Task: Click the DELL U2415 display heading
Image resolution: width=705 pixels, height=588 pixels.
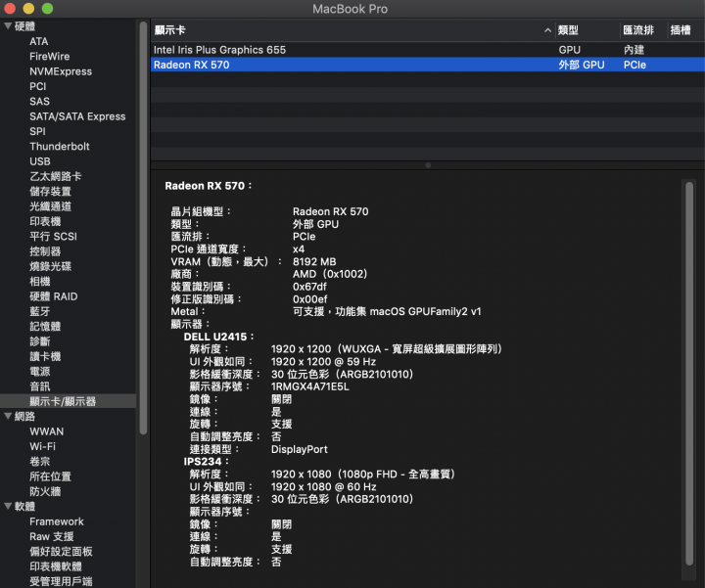Action: tap(218, 337)
